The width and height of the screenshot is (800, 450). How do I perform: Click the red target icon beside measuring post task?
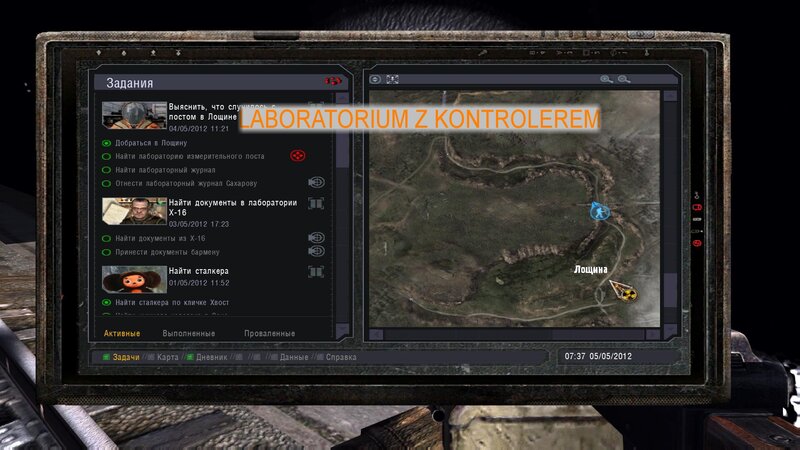click(x=296, y=155)
